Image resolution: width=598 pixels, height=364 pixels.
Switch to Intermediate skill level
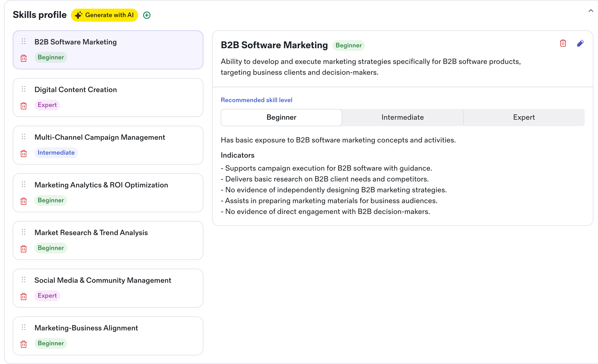(403, 118)
